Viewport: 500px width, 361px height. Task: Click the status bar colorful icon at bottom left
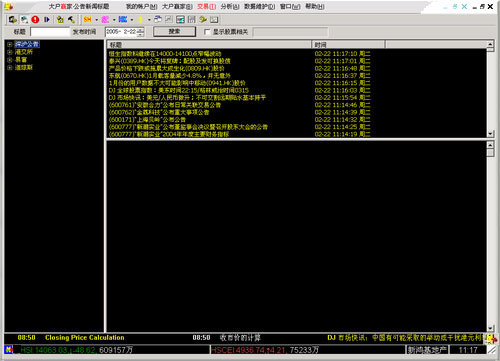(9, 349)
